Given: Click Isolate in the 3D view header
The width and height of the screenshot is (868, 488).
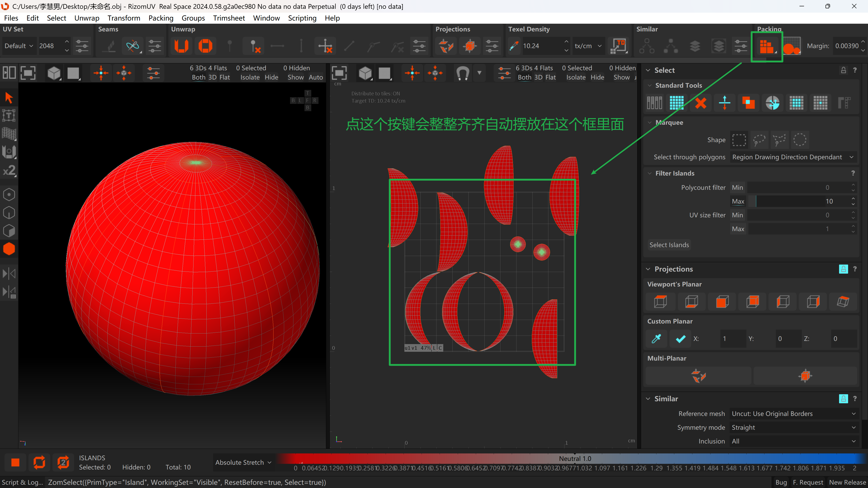Looking at the screenshot, I should pos(250,77).
